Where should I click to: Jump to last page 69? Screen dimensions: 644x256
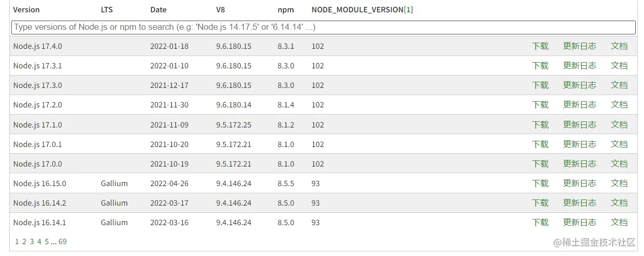coord(63,242)
